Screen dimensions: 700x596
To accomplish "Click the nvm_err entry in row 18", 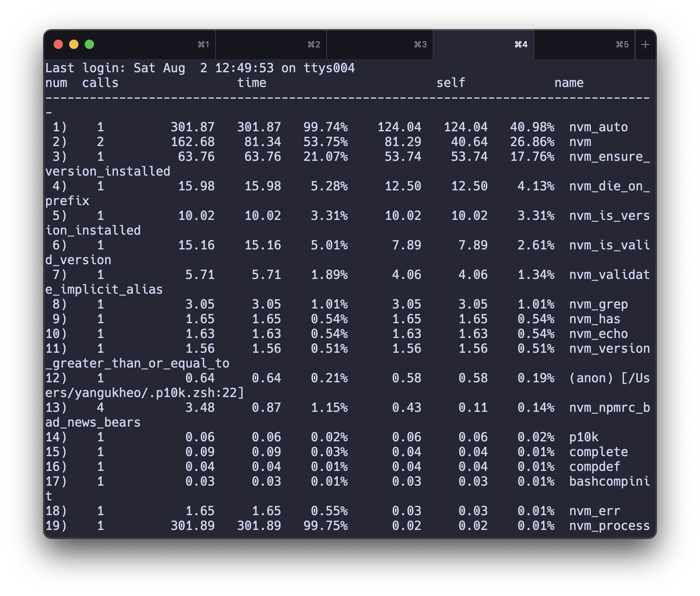I will (594, 511).
